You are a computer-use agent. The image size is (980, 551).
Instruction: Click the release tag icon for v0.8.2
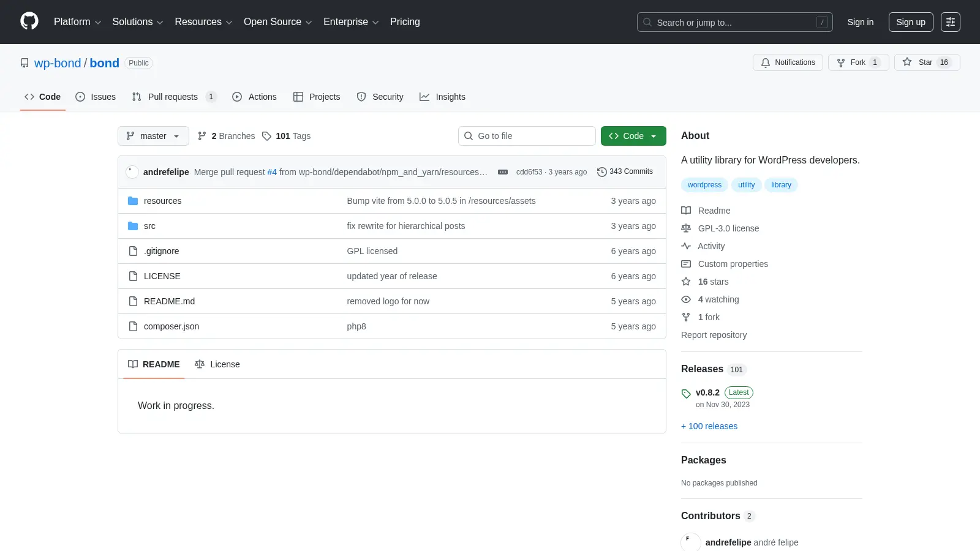(686, 394)
